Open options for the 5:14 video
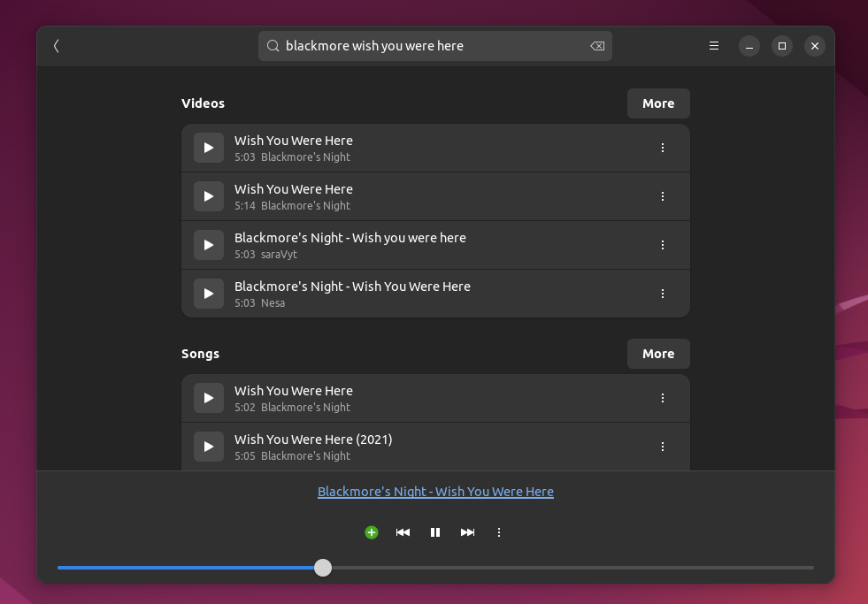 (x=663, y=196)
